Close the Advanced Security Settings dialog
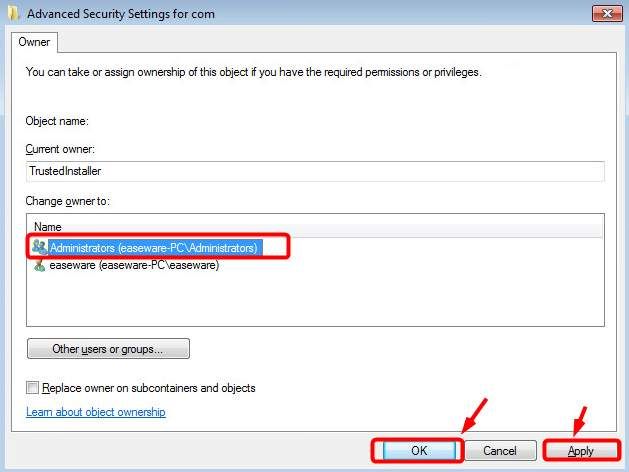 [x=606, y=14]
